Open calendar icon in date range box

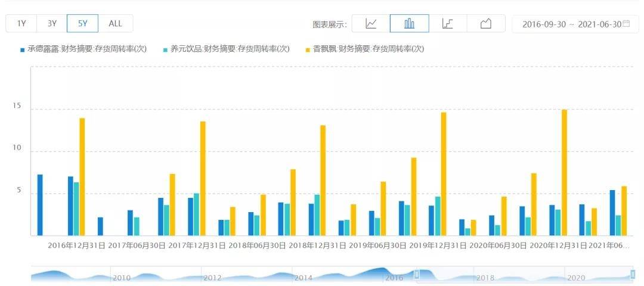point(626,24)
